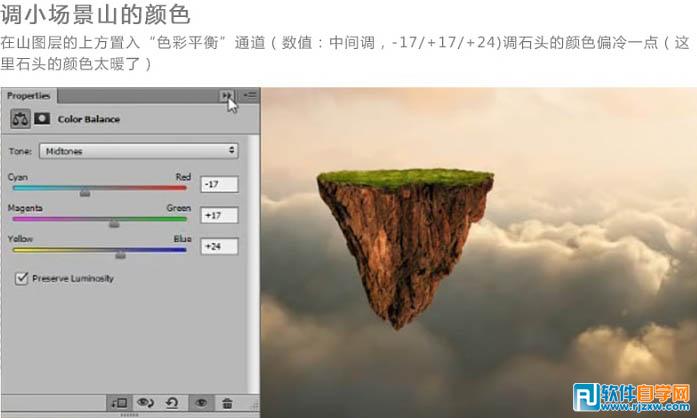Image resolution: width=697 pixels, height=418 pixels.
Task: Click the Yellow/Blue value field showing +24
Action: (218, 246)
